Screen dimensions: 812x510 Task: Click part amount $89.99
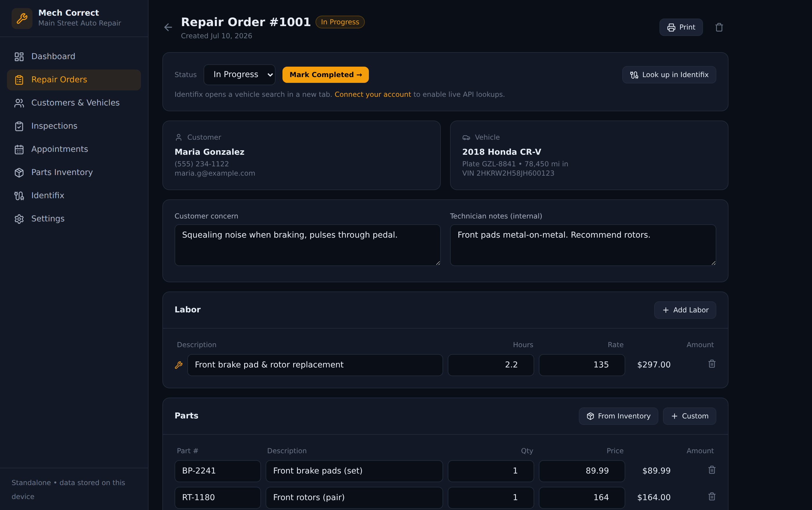click(656, 471)
